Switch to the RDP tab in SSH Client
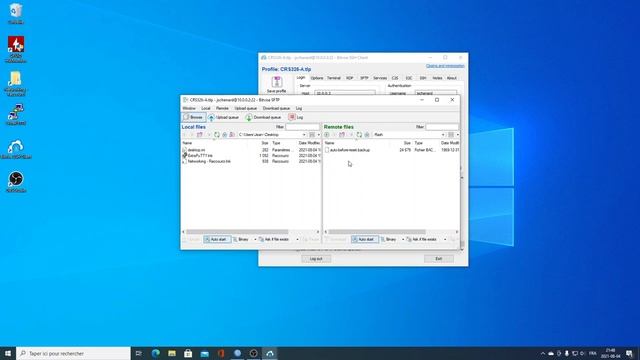 click(350, 78)
